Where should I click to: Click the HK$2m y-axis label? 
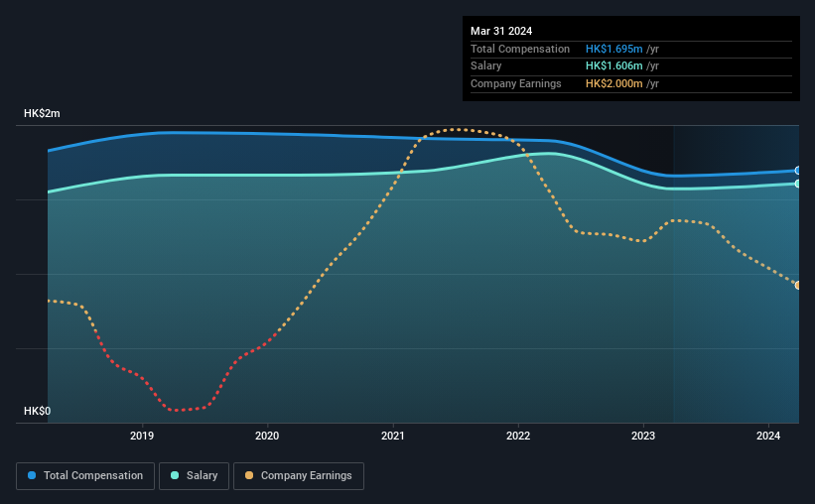pos(42,113)
